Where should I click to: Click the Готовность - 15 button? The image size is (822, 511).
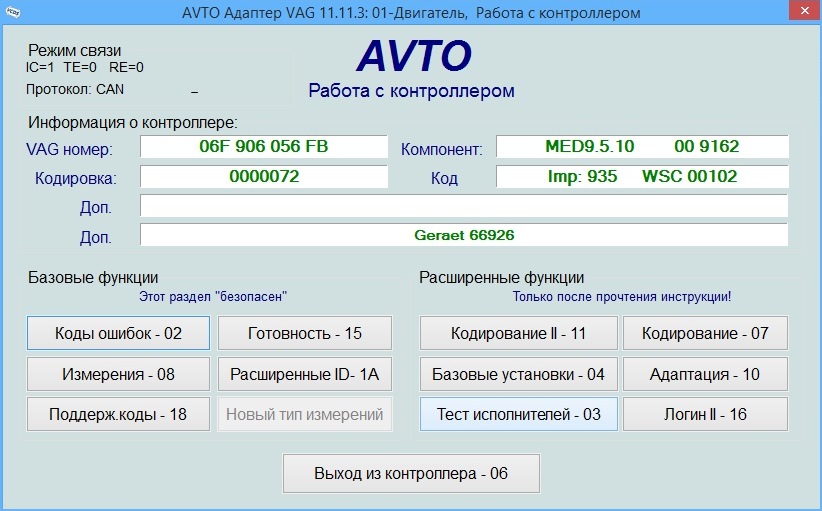(305, 333)
